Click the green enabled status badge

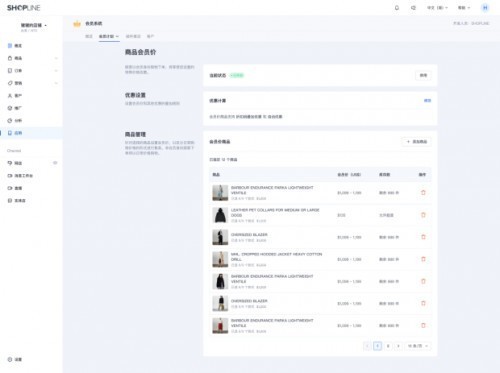237,75
